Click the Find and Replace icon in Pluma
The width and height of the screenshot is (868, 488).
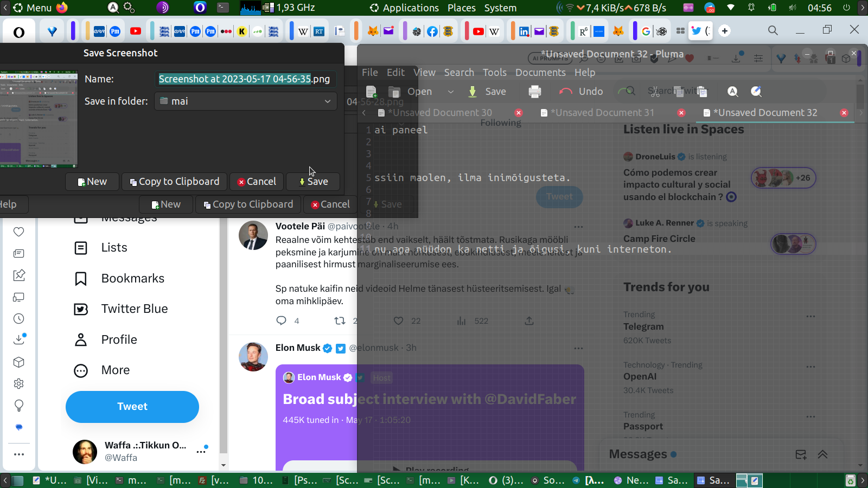click(x=756, y=92)
